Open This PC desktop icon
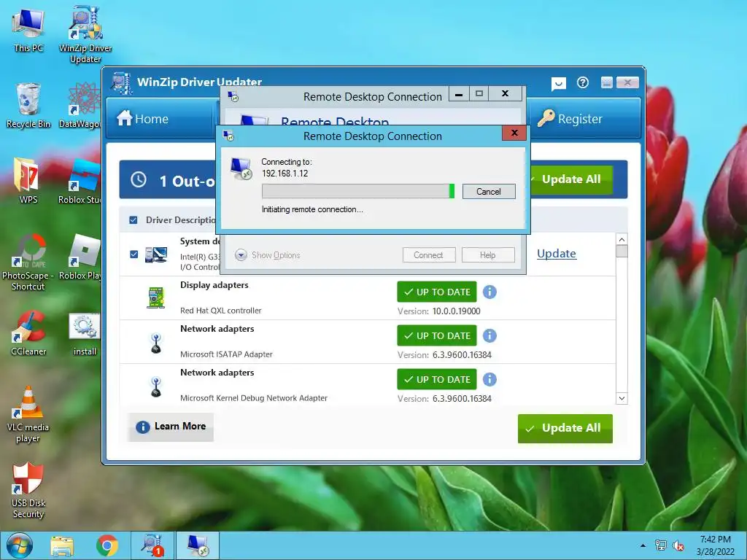Screen dimensions: 747x560 [28, 29]
